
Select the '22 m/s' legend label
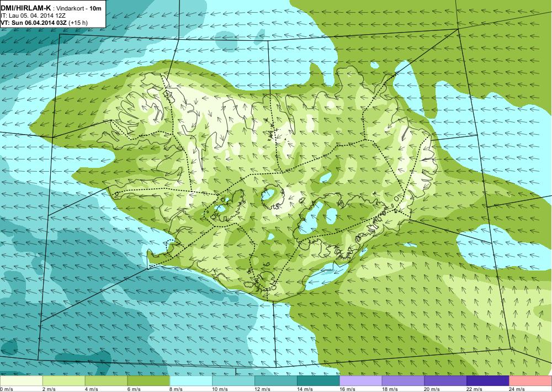click(475, 389)
